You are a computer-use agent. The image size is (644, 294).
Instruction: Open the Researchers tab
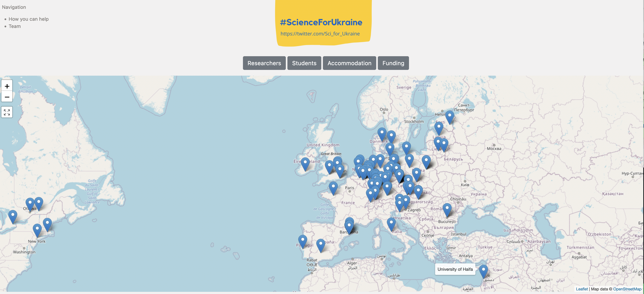[264, 63]
